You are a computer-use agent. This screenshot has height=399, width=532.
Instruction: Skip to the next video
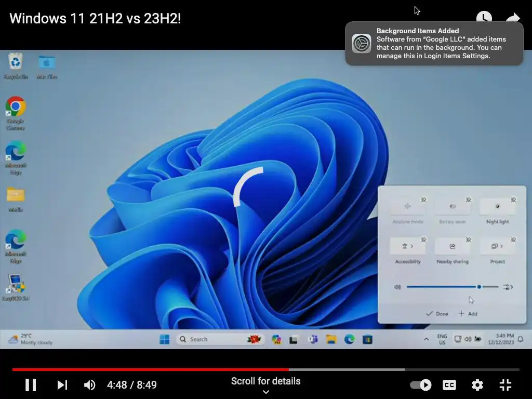click(x=62, y=385)
